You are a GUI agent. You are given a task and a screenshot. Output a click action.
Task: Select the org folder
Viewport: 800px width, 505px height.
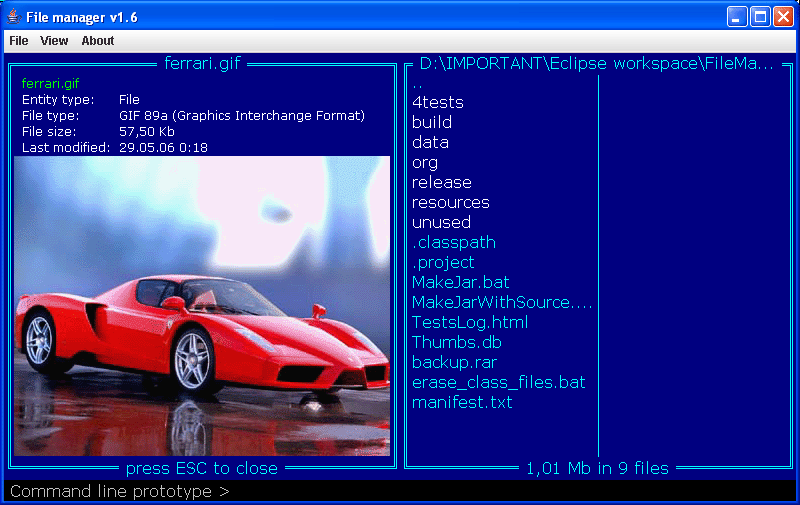[x=425, y=163]
